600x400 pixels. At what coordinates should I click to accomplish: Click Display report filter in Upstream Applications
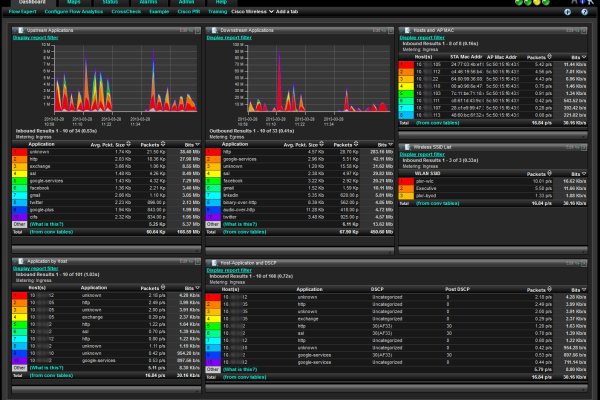pyautogui.click(x=35, y=40)
